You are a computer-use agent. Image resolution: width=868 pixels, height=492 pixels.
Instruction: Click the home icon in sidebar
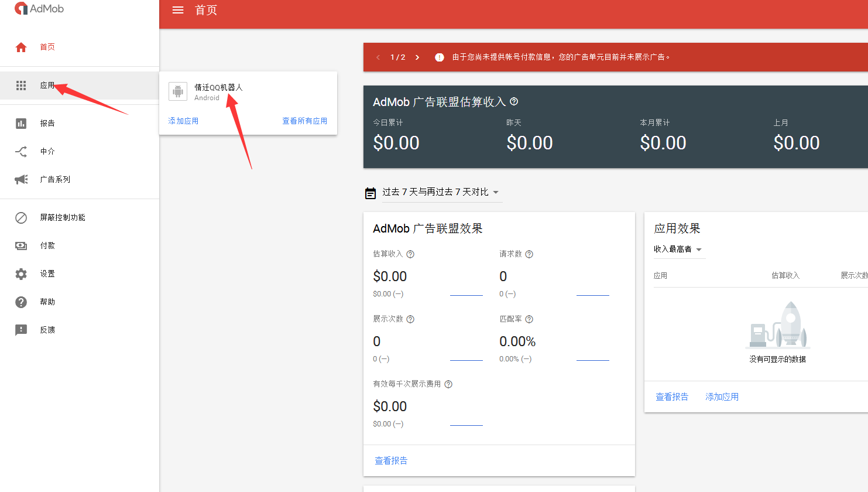[x=21, y=47]
